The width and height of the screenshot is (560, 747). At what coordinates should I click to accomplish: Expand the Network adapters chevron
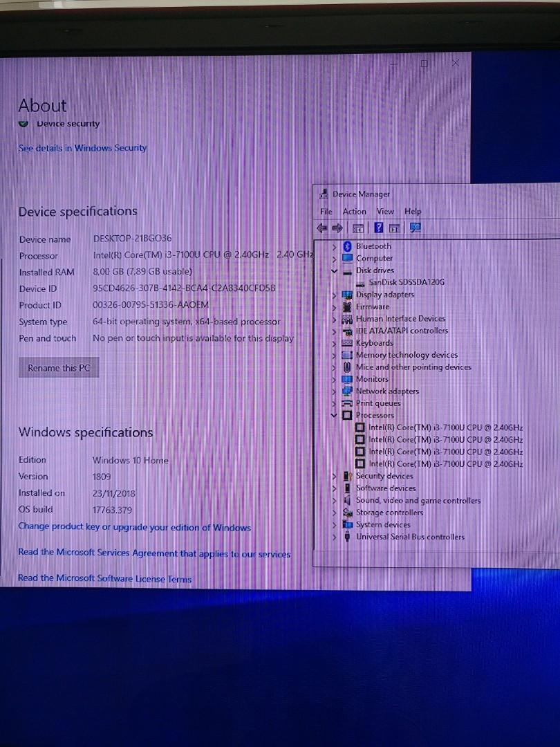click(335, 391)
